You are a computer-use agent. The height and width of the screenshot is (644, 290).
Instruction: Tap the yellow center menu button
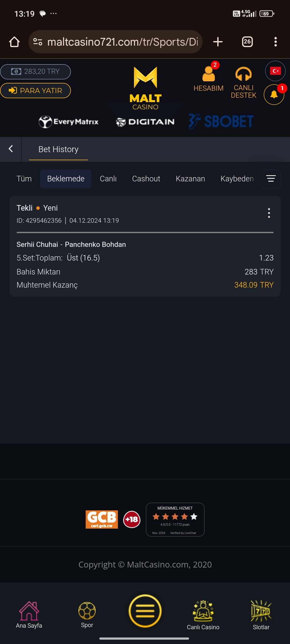[145, 611]
